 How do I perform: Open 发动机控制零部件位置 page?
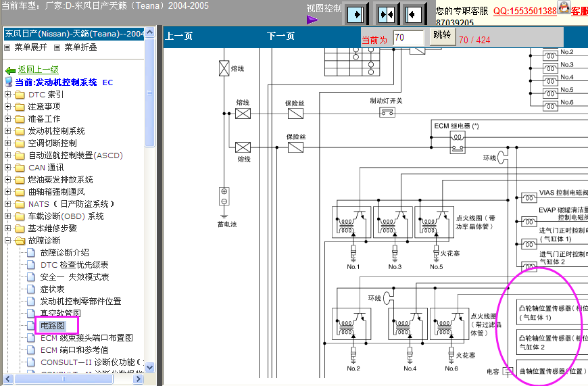80,301
